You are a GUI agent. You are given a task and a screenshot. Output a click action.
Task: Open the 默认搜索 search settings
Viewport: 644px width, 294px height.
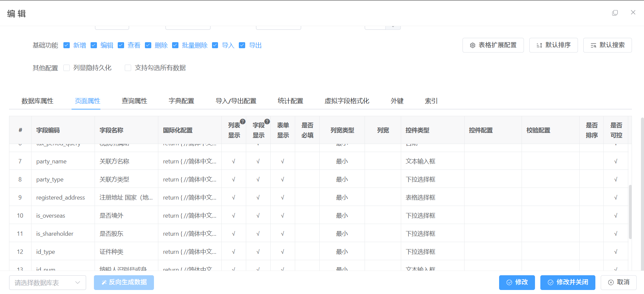[x=607, y=45]
